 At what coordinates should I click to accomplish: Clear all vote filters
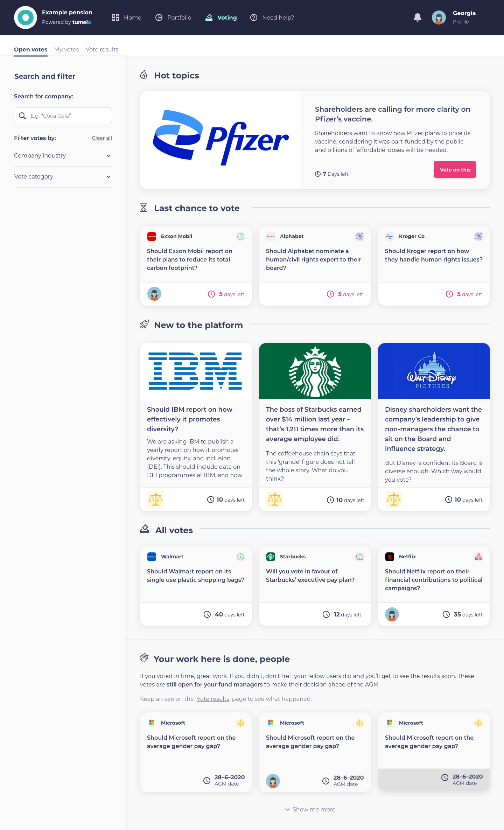click(102, 138)
